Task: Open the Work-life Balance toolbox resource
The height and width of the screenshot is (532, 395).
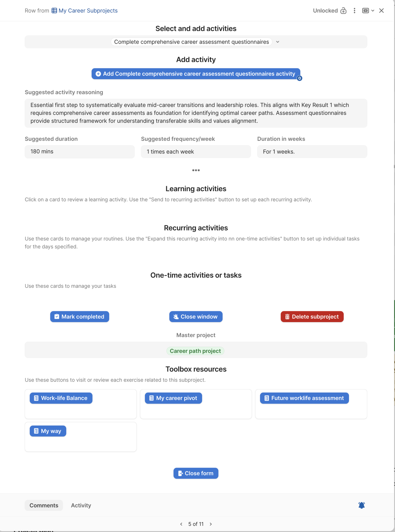Action: click(61, 398)
